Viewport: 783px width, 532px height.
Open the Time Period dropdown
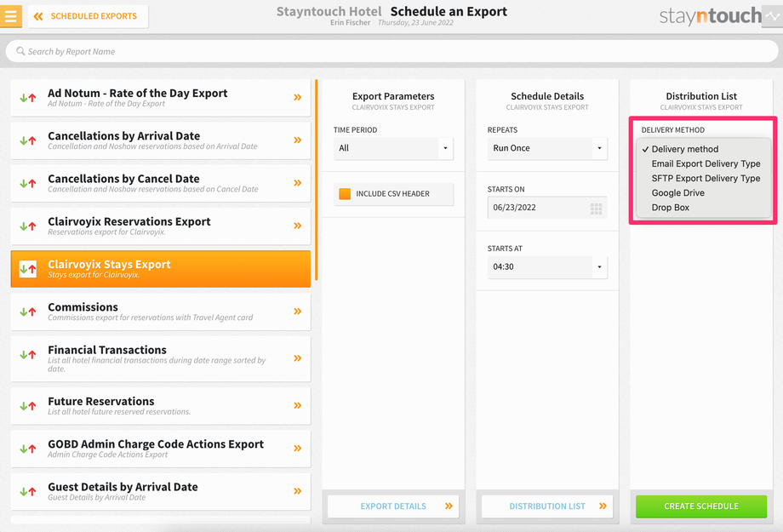393,148
